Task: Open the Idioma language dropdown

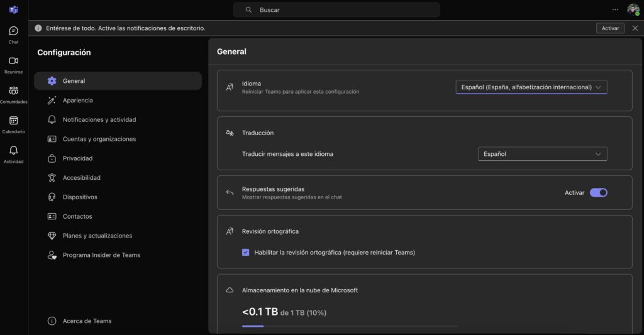Action: point(531,87)
